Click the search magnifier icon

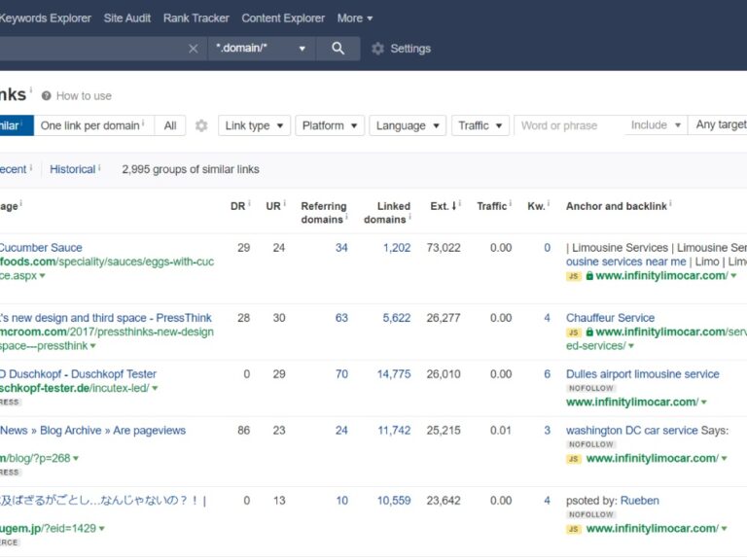click(338, 48)
